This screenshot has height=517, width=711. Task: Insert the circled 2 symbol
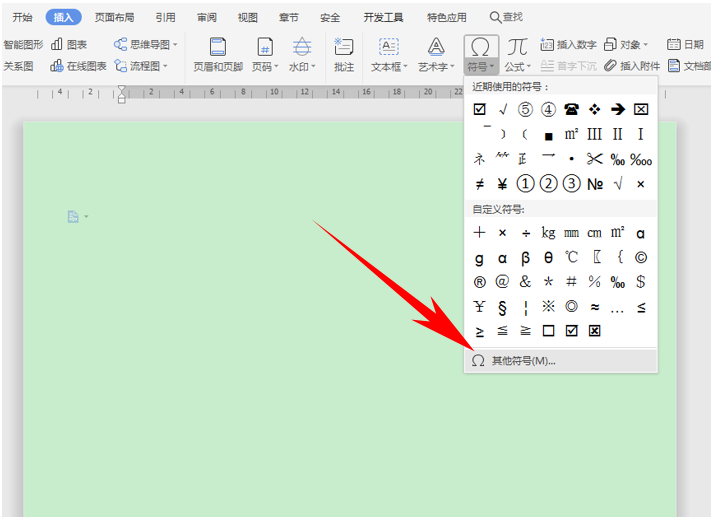coord(548,184)
